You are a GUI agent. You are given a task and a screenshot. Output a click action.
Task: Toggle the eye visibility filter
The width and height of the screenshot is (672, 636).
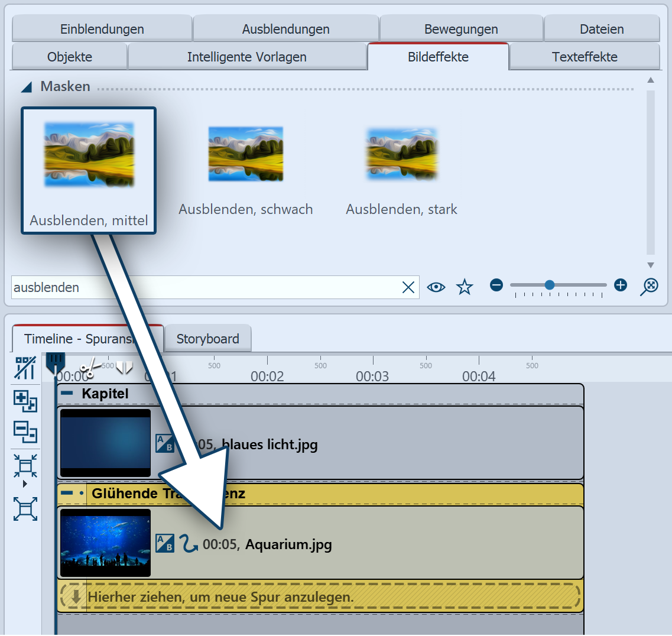tap(436, 287)
